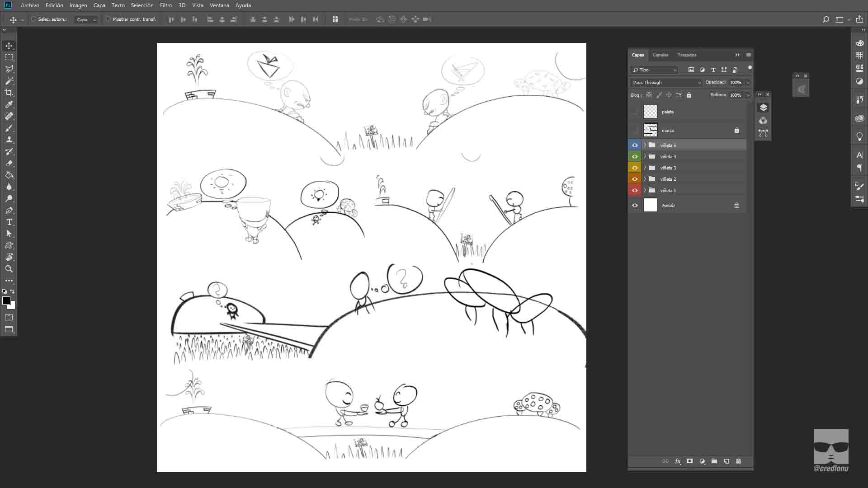The height and width of the screenshot is (488, 868).
Task: Select the paleta layer thumbnail
Action: coord(650,112)
